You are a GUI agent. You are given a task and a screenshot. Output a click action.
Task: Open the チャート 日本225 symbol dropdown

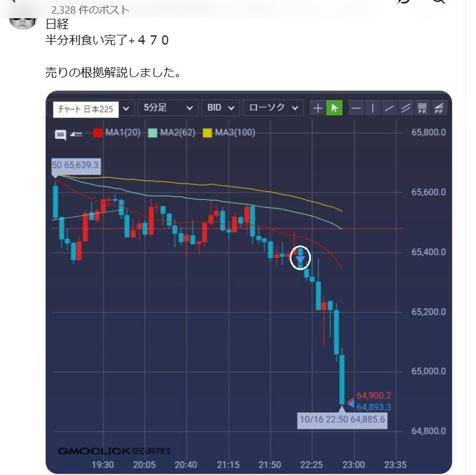[93, 109]
